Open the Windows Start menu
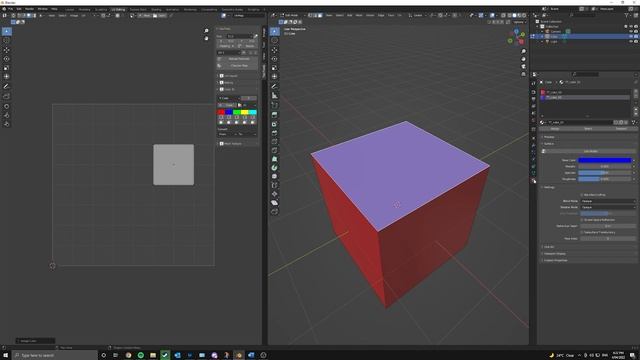640x360 pixels. point(5,355)
